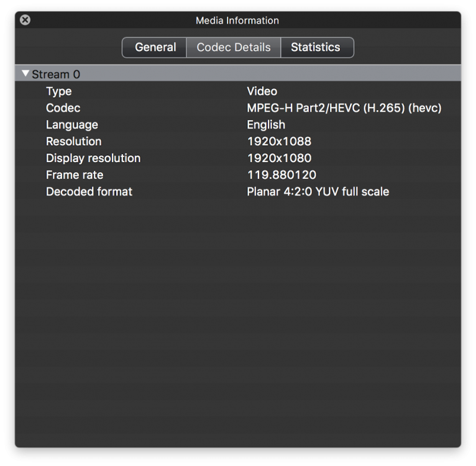Image resolution: width=476 pixels, height=466 pixels.
Task: Click the 1920x1080 display resolution value
Action: (x=279, y=158)
